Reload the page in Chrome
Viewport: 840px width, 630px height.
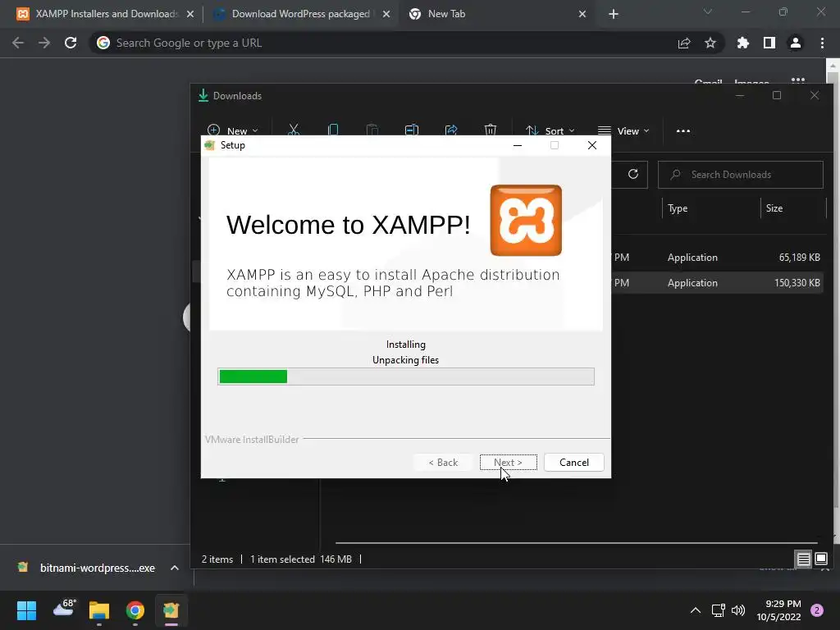tap(71, 43)
